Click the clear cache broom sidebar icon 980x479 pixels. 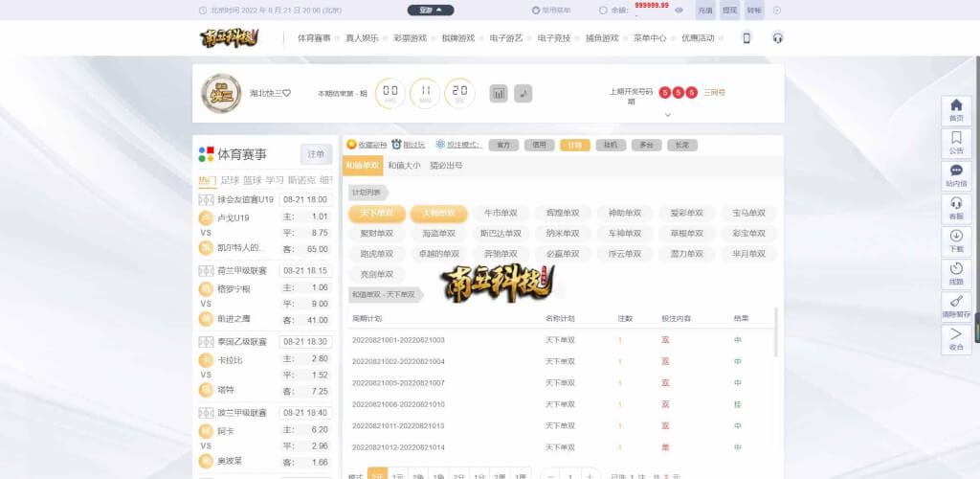pos(956,306)
